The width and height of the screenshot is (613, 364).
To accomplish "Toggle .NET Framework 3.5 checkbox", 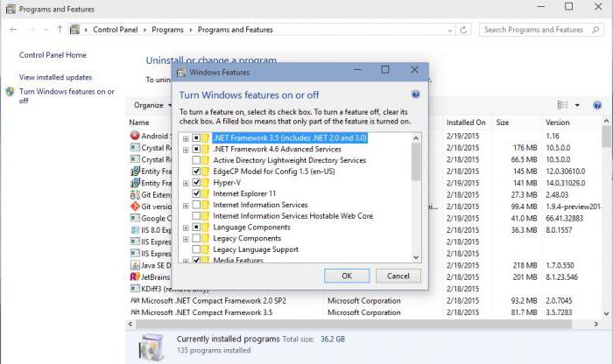I will coord(196,138).
